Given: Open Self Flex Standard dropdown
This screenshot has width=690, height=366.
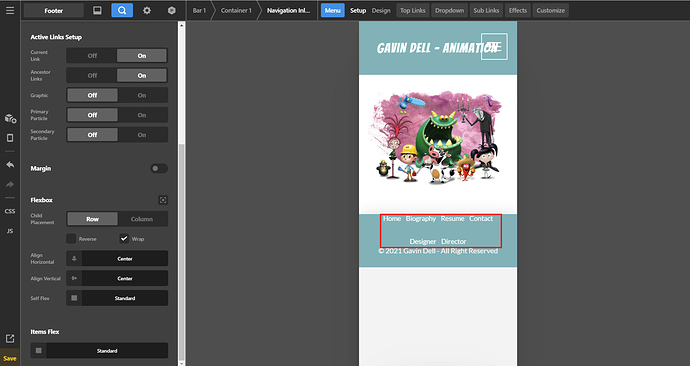Looking at the screenshot, I should 117,298.
